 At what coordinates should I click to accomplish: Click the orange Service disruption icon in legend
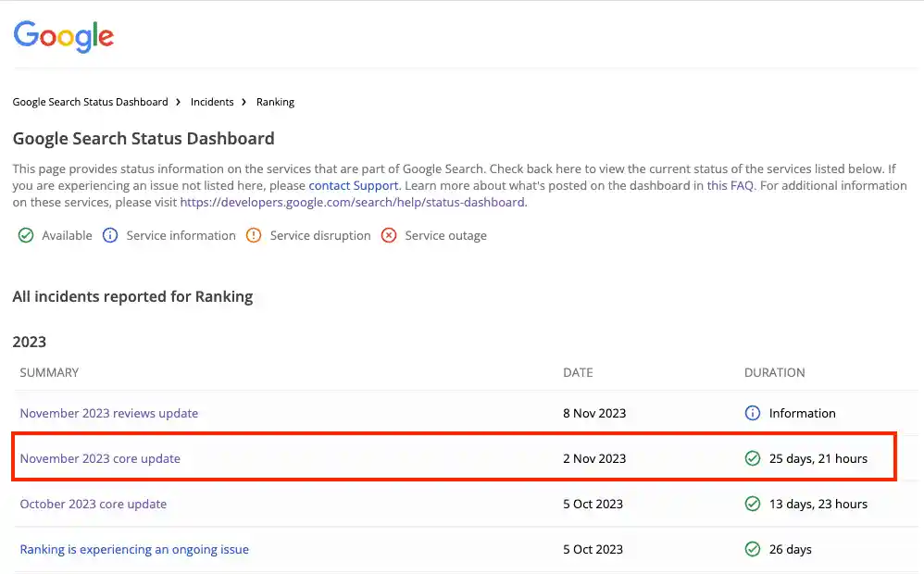click(x=254, y=236)
